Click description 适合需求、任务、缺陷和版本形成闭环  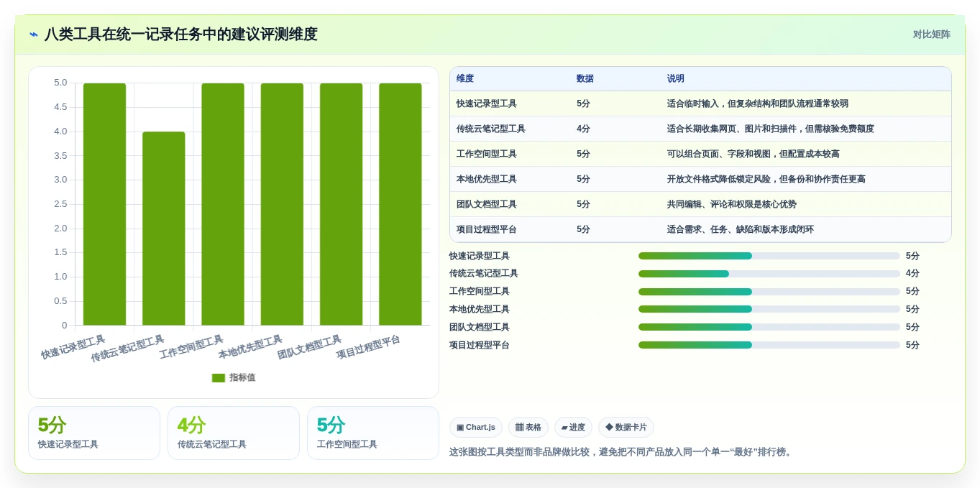coord(740,229)
